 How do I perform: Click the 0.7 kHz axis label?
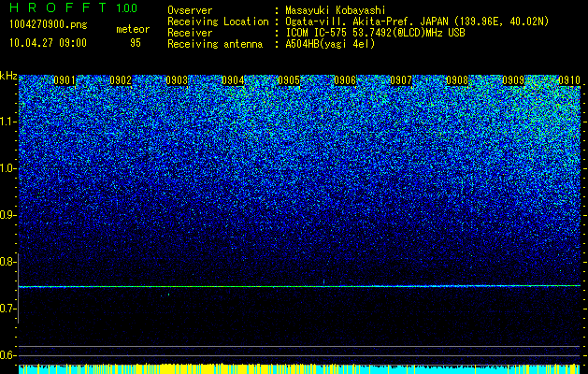pos(7,309)
